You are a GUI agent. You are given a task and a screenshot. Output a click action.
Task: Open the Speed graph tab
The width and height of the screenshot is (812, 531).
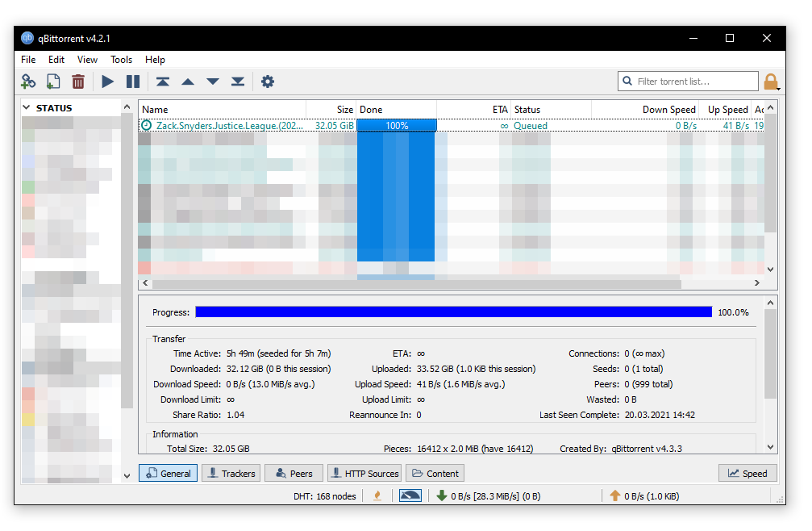747,473
